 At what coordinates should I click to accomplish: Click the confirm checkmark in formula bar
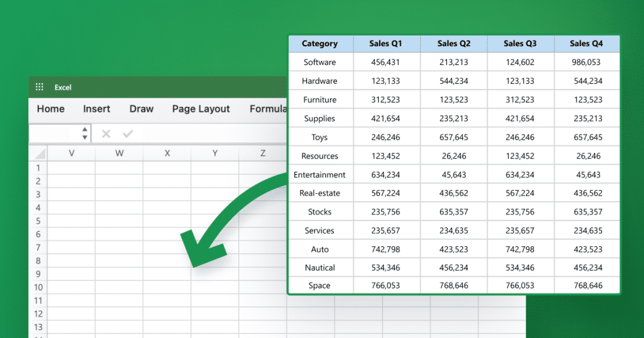point(128,134)
